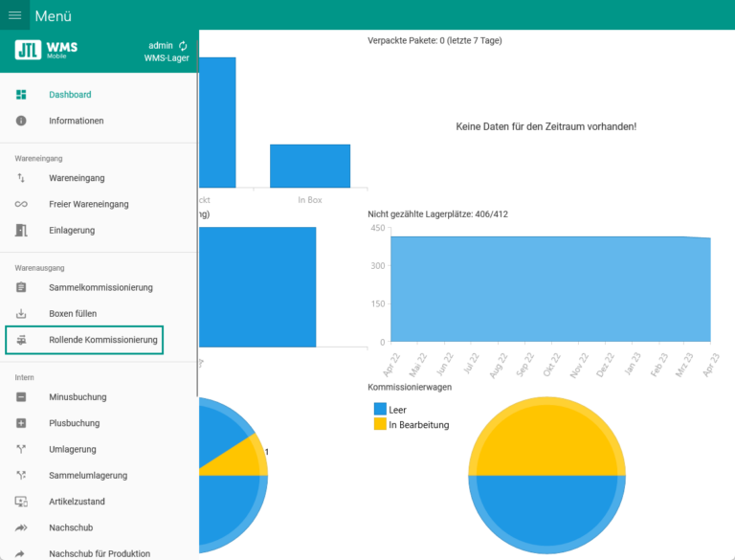Click the Minusbuchung minus icon
Viewport: 735px width, 560px height.
click(x=21, y=397)
